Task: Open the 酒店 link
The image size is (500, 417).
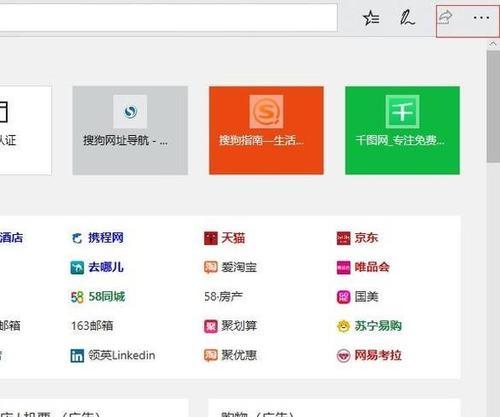Action: point(11,238)
